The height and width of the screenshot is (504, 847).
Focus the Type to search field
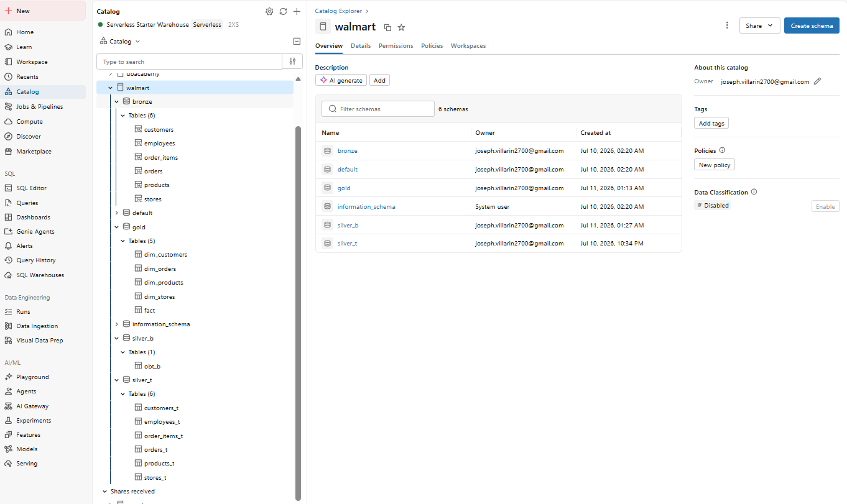pos(189,62)
